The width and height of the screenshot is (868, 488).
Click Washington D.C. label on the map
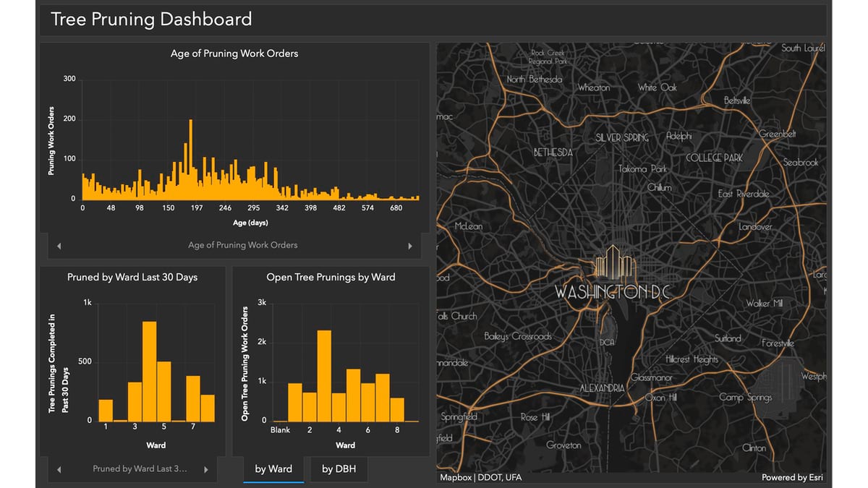[613, 293]
